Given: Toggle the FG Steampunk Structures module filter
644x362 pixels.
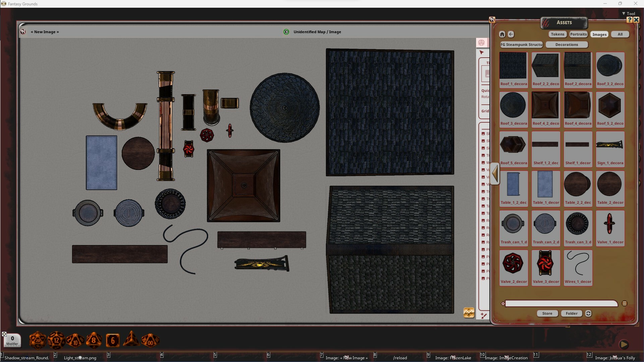Looking at the screenshot, I should 521,45.
